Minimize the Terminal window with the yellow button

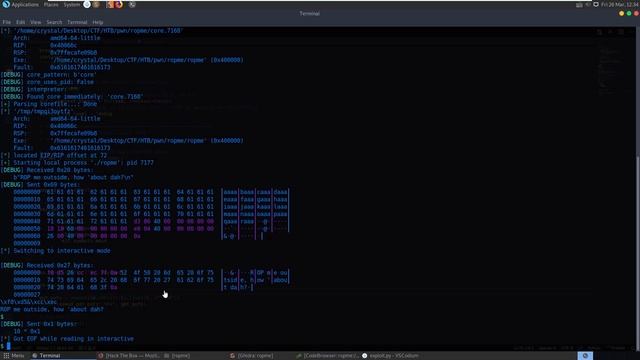click(622, 13)
